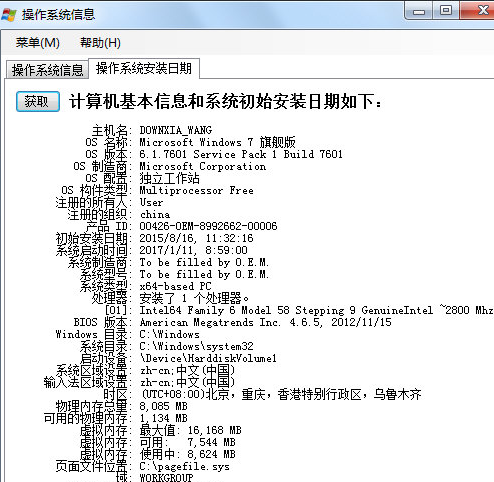494x482 pixels.
Task: Click the Windows flag icon in title bar
Action: pyautogui.click(x=9, y=15)
